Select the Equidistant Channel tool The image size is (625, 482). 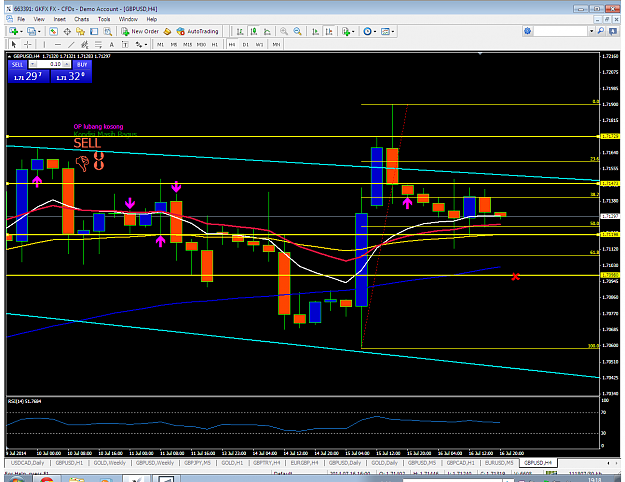point(85,44)
